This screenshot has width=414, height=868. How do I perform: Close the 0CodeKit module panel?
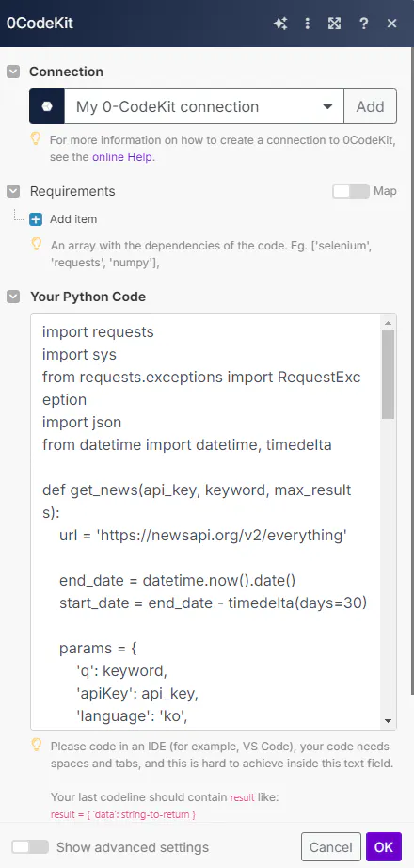coord(391,24)
